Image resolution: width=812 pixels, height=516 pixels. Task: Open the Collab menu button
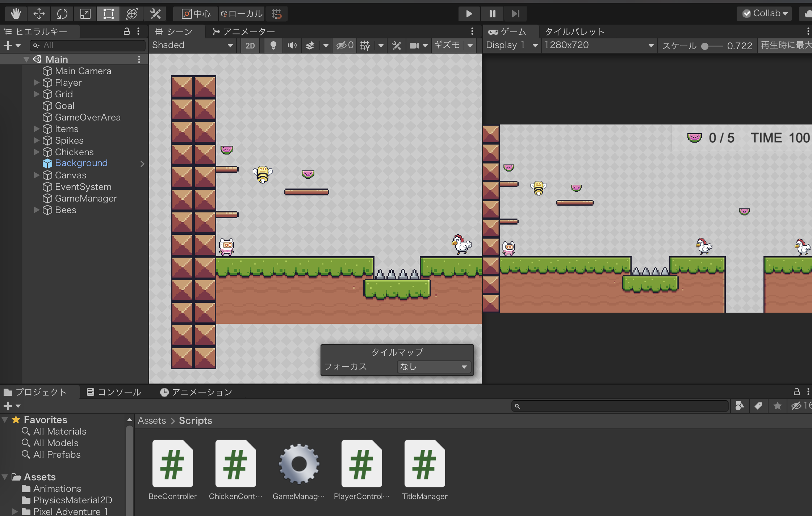coord(765,14)
